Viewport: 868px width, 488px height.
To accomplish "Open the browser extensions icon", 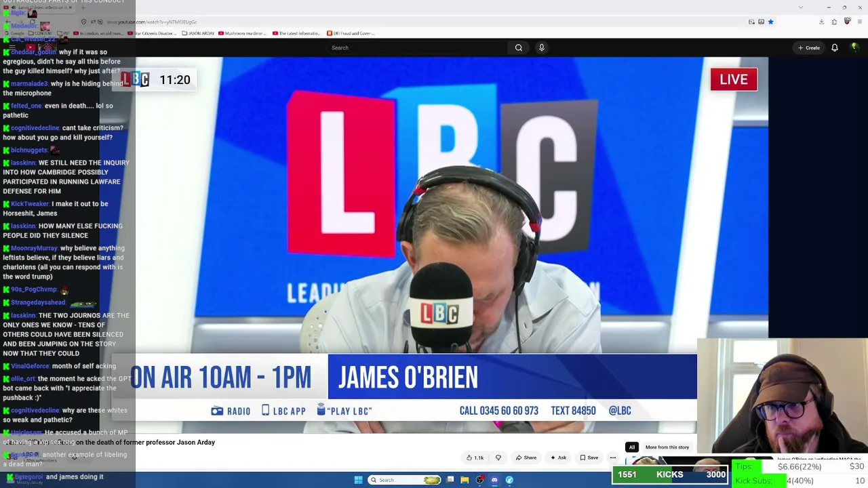I will [834, 22].
